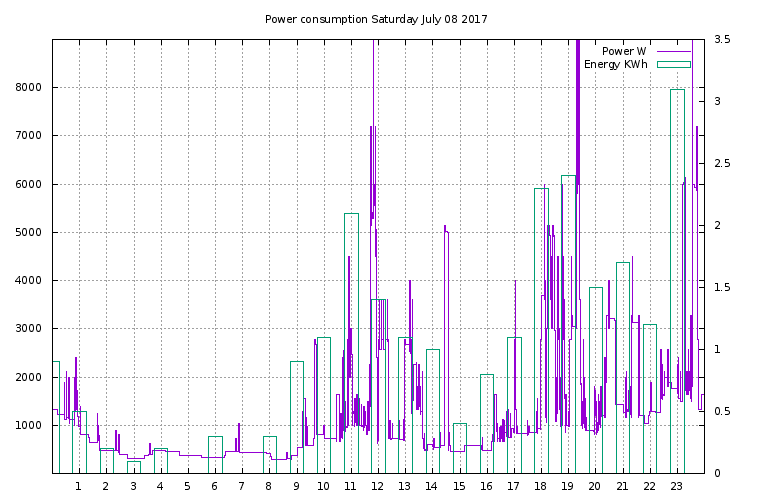Click the green Energy KWh legend box
The width and height of the screenshot is (768, 500).
click(674, 64)
